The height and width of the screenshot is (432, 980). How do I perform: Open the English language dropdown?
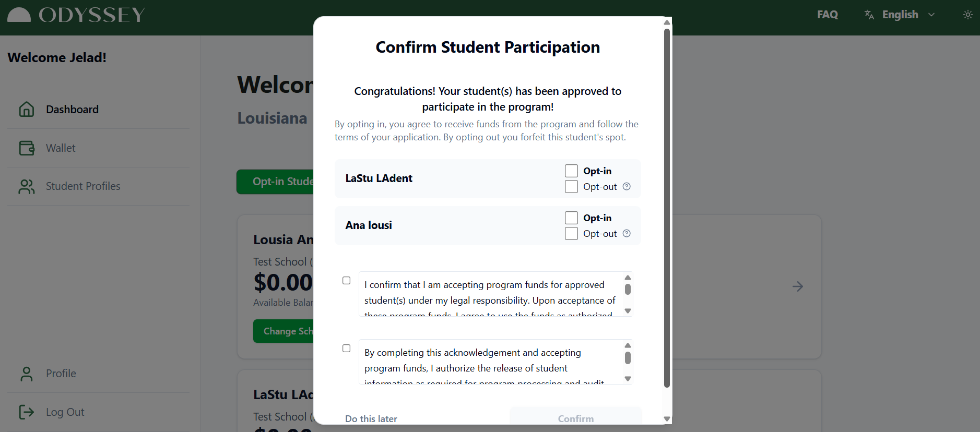900,15
